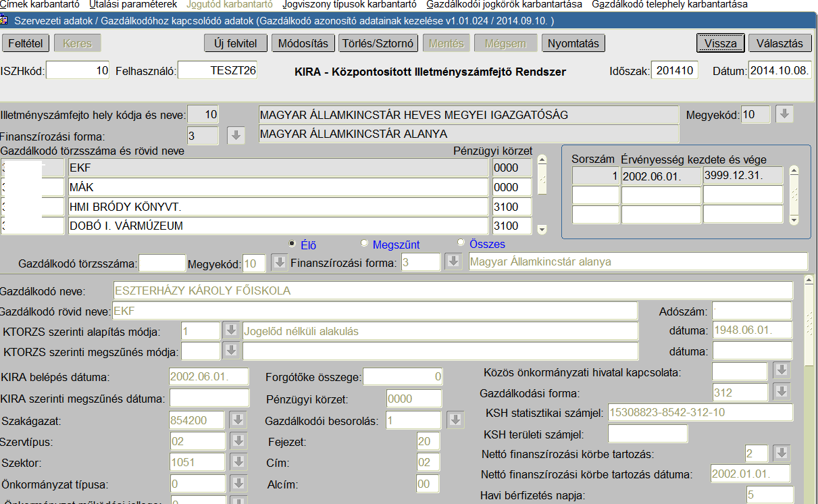Click the KIRA belépés dátuma field
This screenshot has width=818, height=504.
click(x=209, y=376)
